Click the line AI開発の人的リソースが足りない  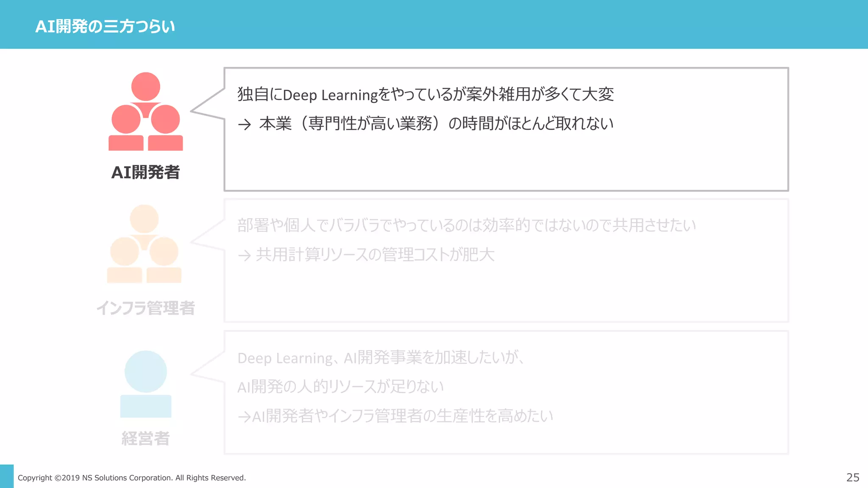point(340,387)
